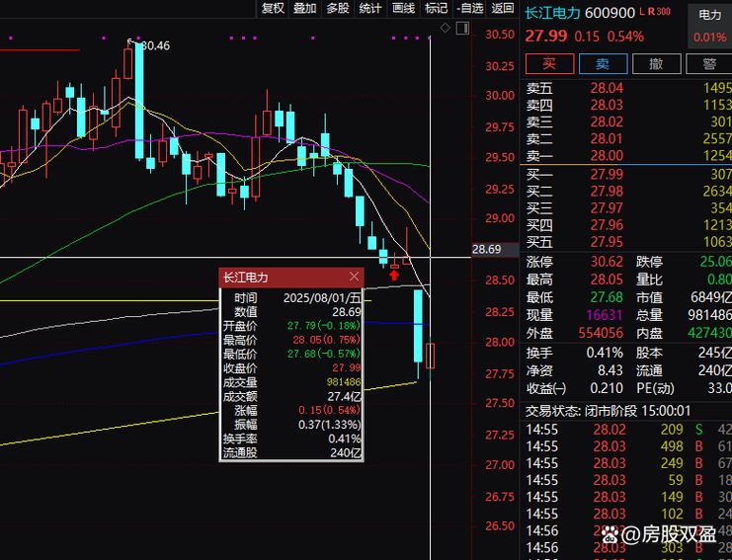Click the PE(动) label in quote panel
The width and height of the screenshot is (732, 560).
[x=655, y=388]
